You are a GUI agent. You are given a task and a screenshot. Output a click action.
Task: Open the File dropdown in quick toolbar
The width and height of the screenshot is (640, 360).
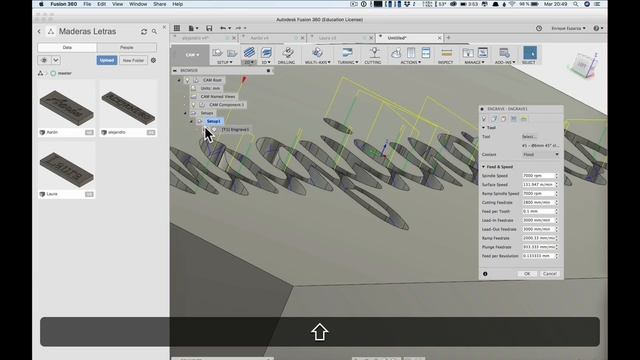[193, 28]
